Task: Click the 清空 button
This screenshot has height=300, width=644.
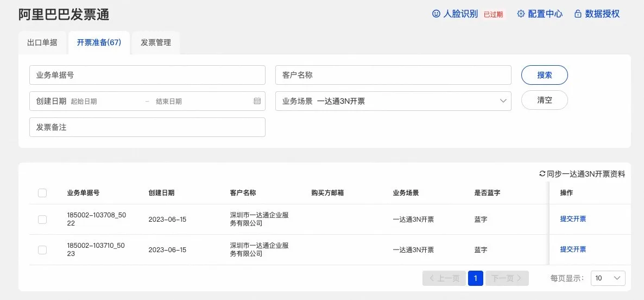Action: coord(544,101)
